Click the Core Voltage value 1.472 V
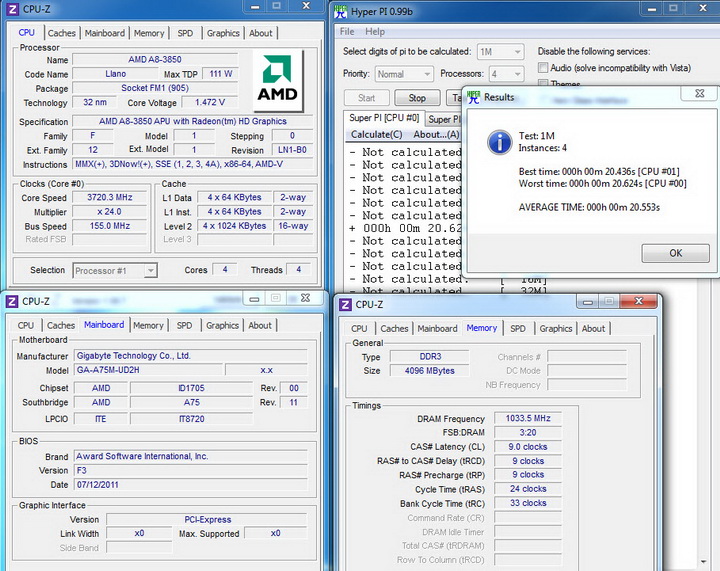The height and width of the screenshot is (571, 720). pos(210,102)
